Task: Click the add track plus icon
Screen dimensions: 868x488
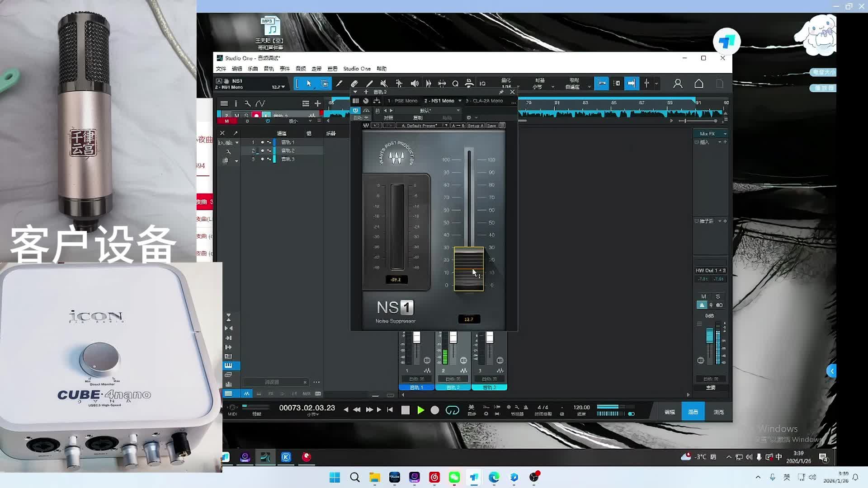Action: coord(318,103)
